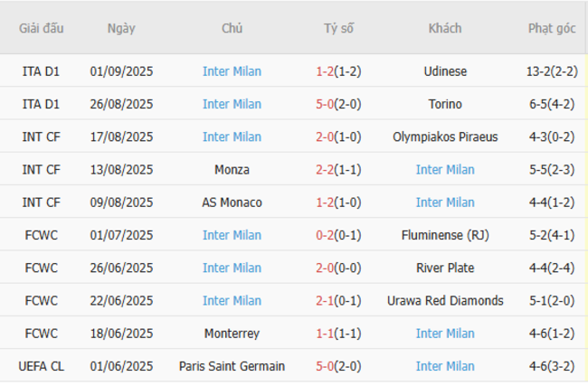Click the 01/09/2025 match date
This screenshot has width=588, height=386.
121,71
